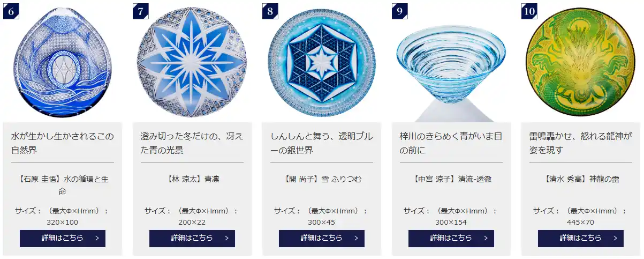The width and height of the screenshot is (644, 259).
Task: Click the number 6 rank badge
Action: click(11, 11)
